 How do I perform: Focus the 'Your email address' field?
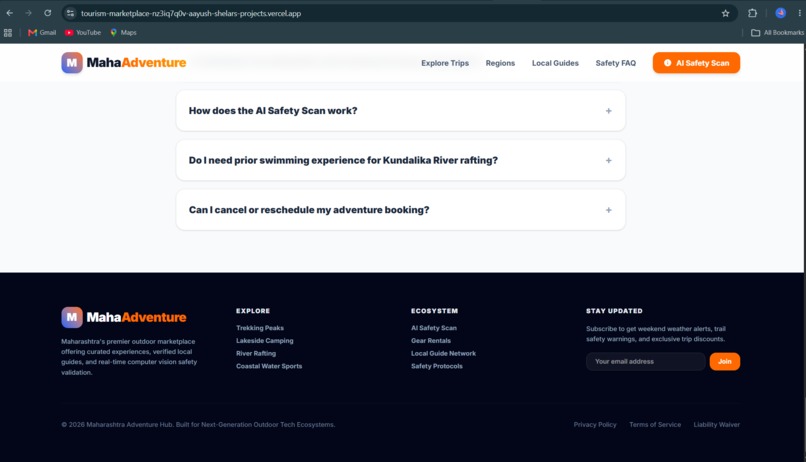pos(646,361)
